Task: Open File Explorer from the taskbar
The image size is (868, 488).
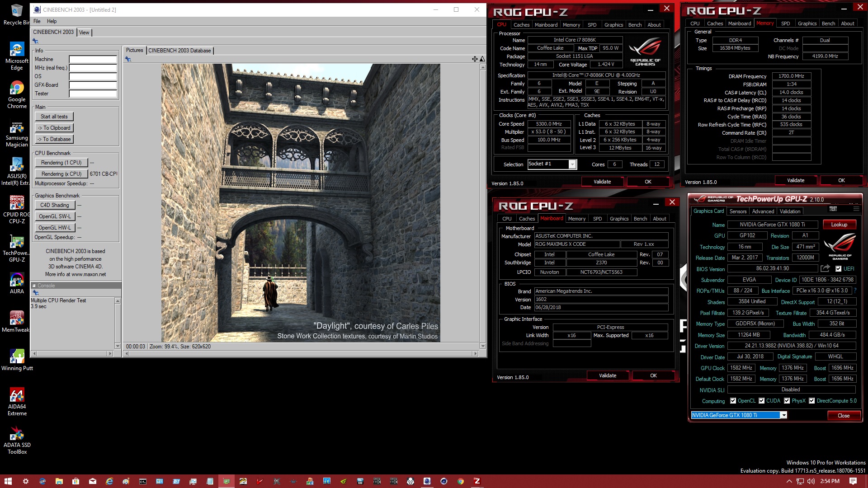Action: (59, 481)
